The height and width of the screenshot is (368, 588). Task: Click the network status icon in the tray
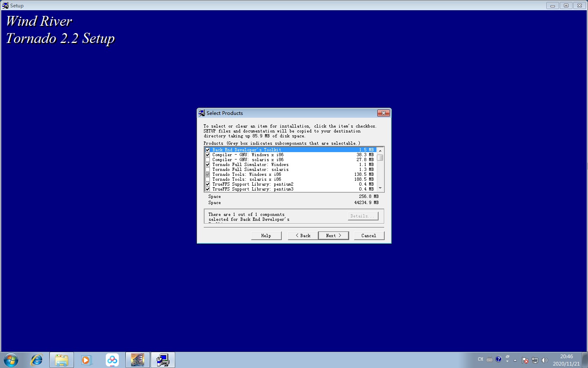coord(535,360)
